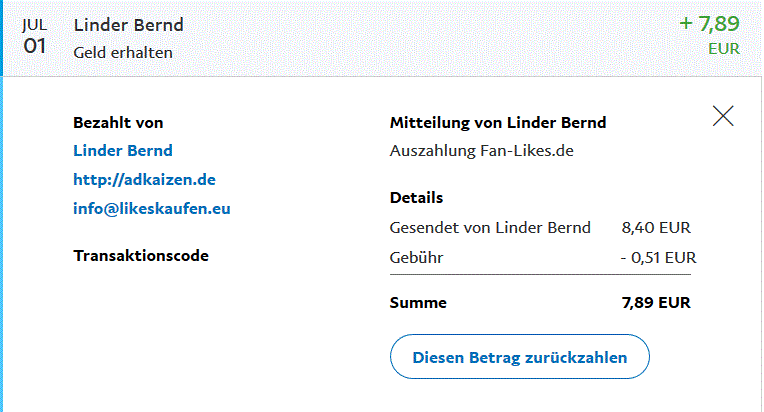Screen dimensions: 764x412
Task: Click the Mitteilung von Linder Bernd heading
Action: (x=497, y=123)
